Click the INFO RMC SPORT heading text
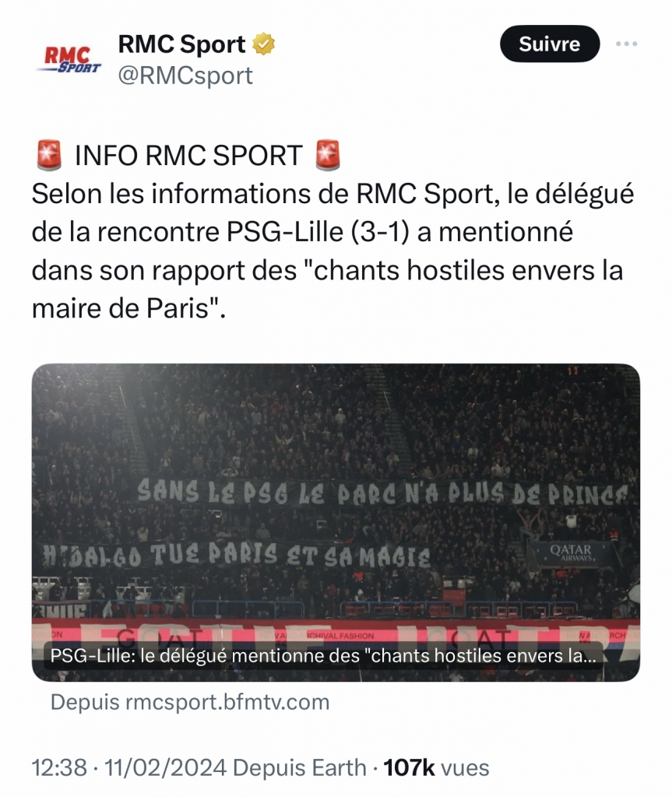Image resolution: width=672 pixels, height=797 pixels. tap(188, 155)
